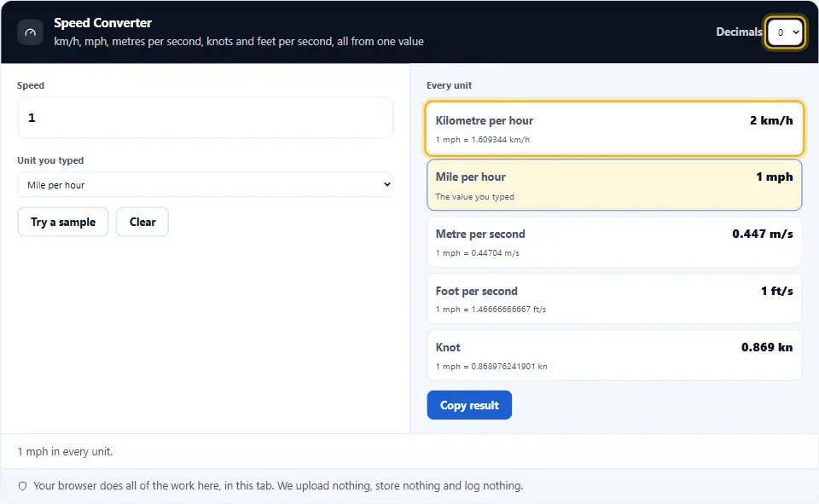This screenshot has height=504, width=819.
Task: Select the Mile per hour result card
Action: 614,185
